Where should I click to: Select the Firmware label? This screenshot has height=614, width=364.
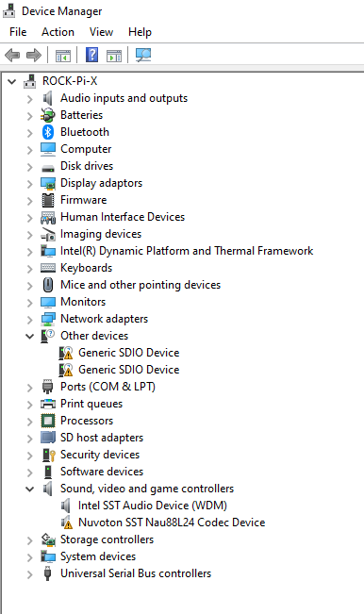click(83, 200)
